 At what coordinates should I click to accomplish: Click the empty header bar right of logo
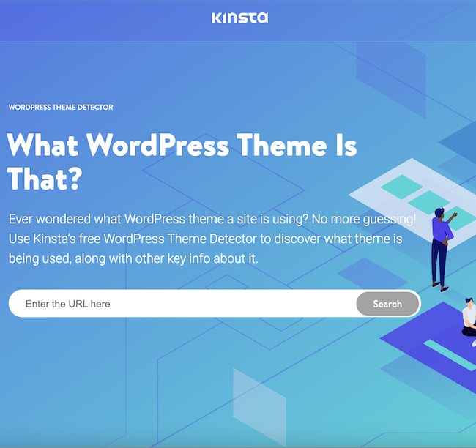373,18
